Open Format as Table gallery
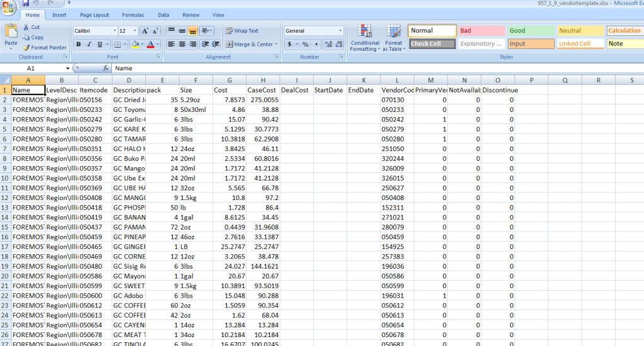This screenshot has height=346, width=644. pos(394,38)
